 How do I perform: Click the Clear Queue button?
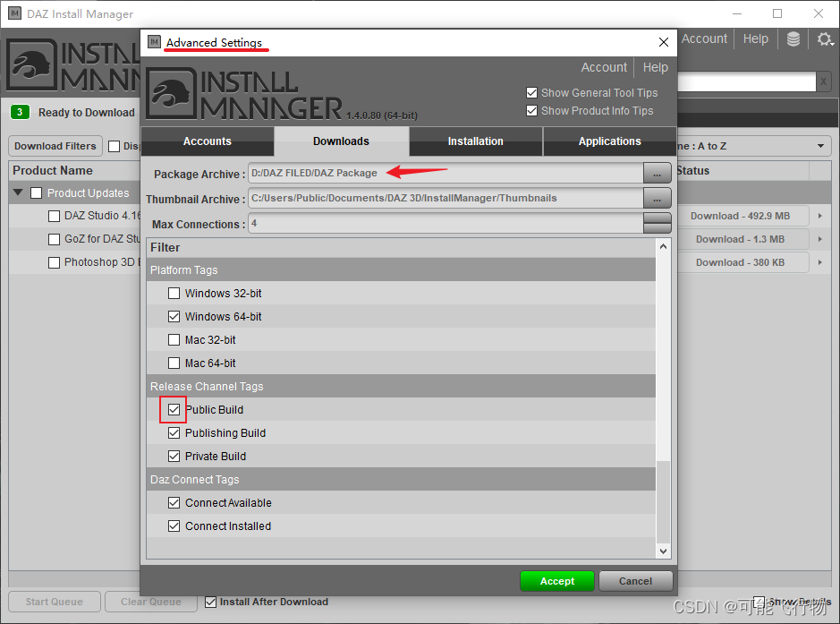coord(150,602)
